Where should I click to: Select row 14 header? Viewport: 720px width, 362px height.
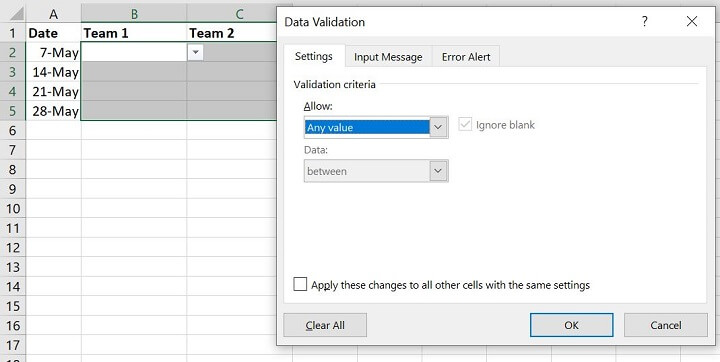tap(12, 287)
